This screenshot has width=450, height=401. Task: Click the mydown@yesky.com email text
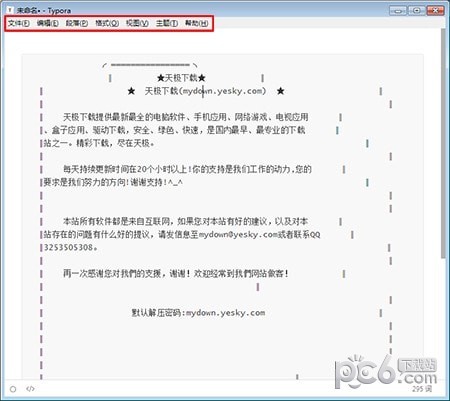click(238, 235)
